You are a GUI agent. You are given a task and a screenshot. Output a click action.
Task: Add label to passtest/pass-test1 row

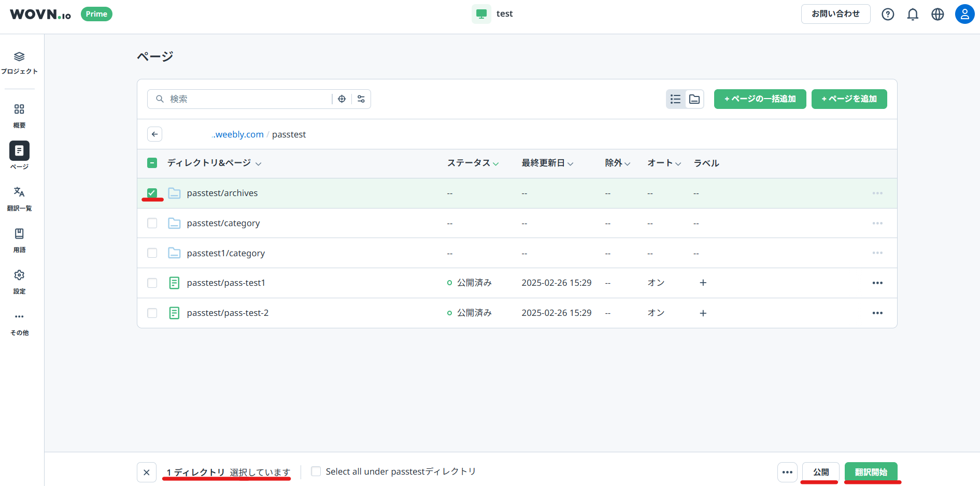click(703, 283)
